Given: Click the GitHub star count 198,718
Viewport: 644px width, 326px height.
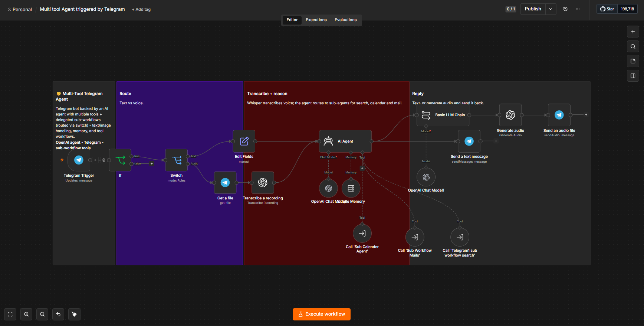Looking at the screenshot, I should click(x=627, y=9).
